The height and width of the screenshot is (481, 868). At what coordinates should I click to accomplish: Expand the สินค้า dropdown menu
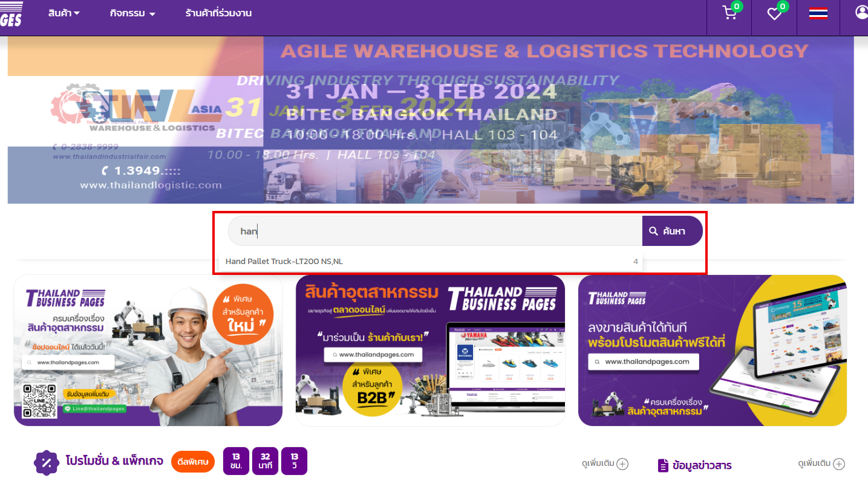point(64,13)
